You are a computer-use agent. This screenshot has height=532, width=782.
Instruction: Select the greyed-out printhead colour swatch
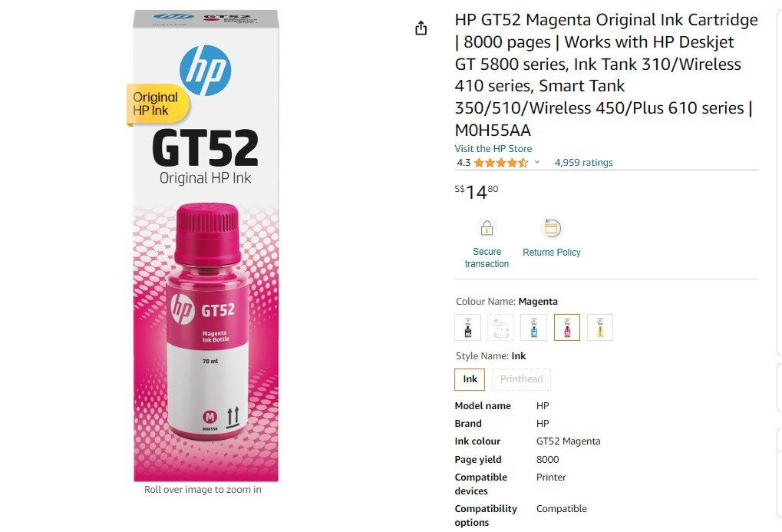500,327
